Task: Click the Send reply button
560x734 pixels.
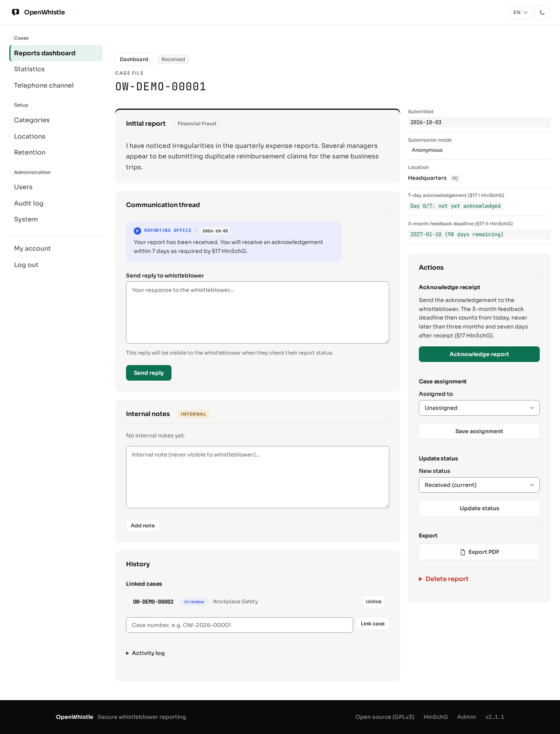Action: pyautogui.click(x=149, y=373)
